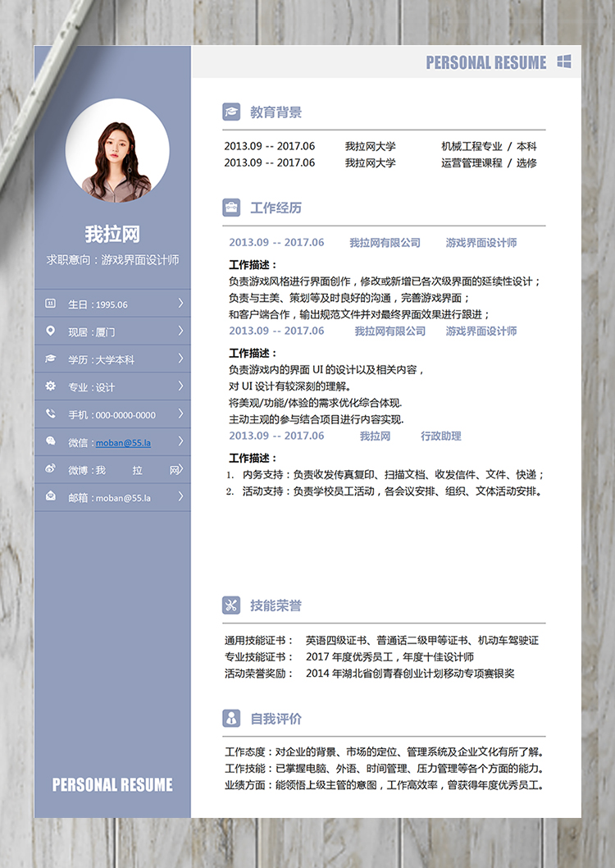Click the gear icon in the 专业 row
Viewport: 615px width, 868px height.
50,386
